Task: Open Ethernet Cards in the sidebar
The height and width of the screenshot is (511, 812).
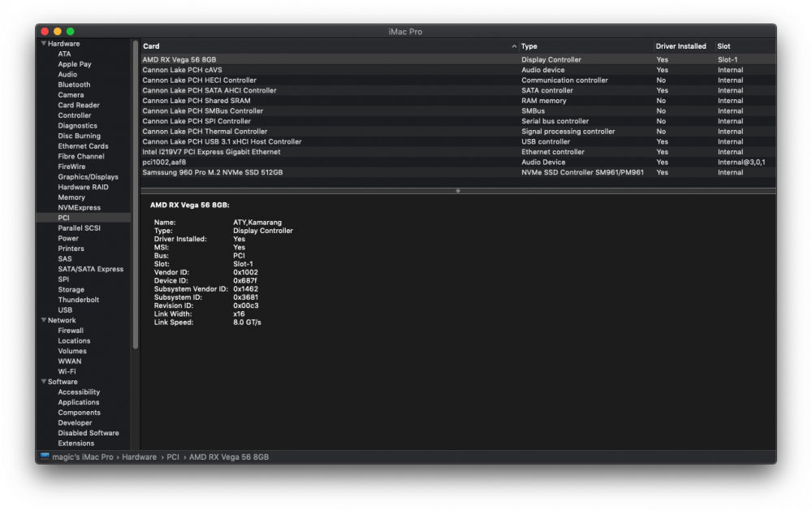Action: coord(84,146)
